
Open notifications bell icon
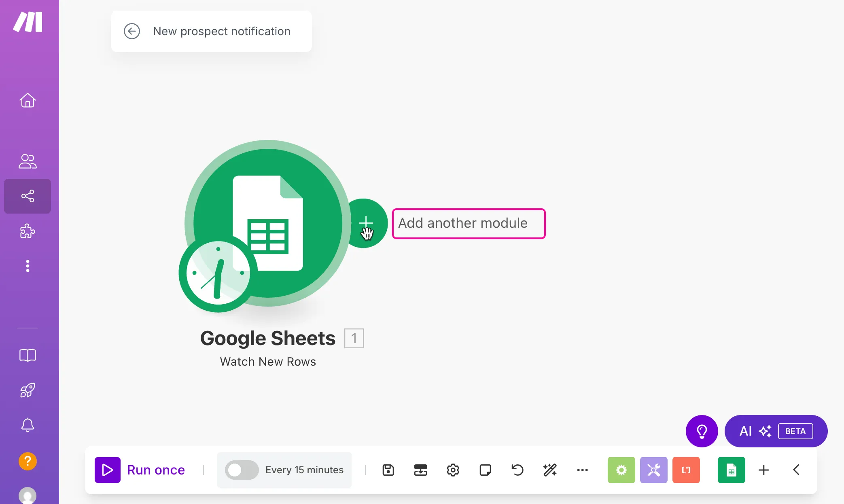[x=28, y=425]
